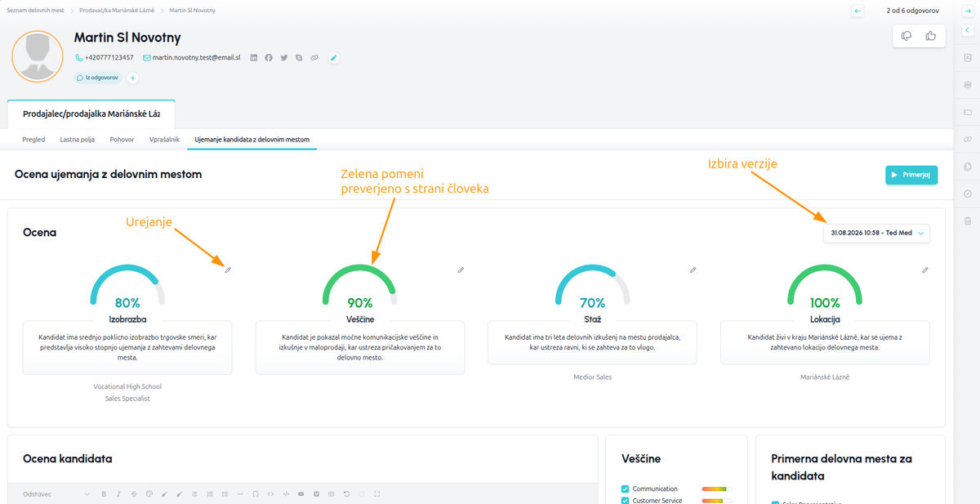Collapse the right sidebar panel
The image size is (980, 504).
968,30
